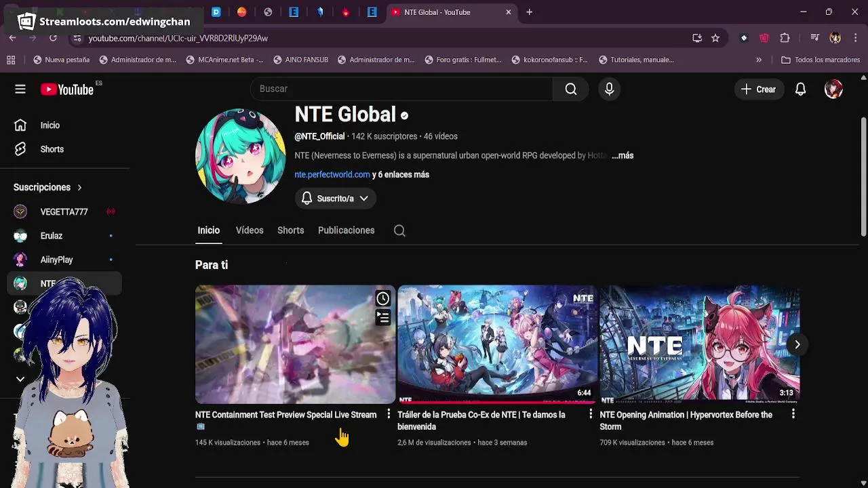Open VEGETTA777 subscription channel

point(64,211)
